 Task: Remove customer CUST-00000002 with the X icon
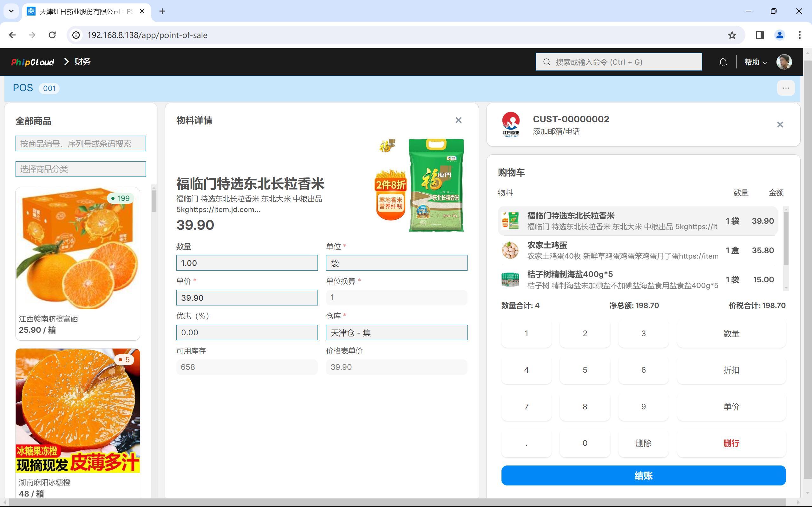point(780,125)
